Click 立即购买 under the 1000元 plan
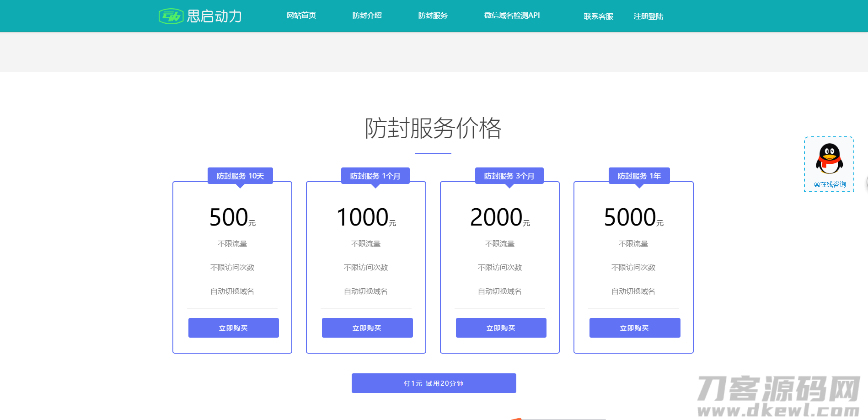This screenshot has height=420, width=868. coord(367,328)
